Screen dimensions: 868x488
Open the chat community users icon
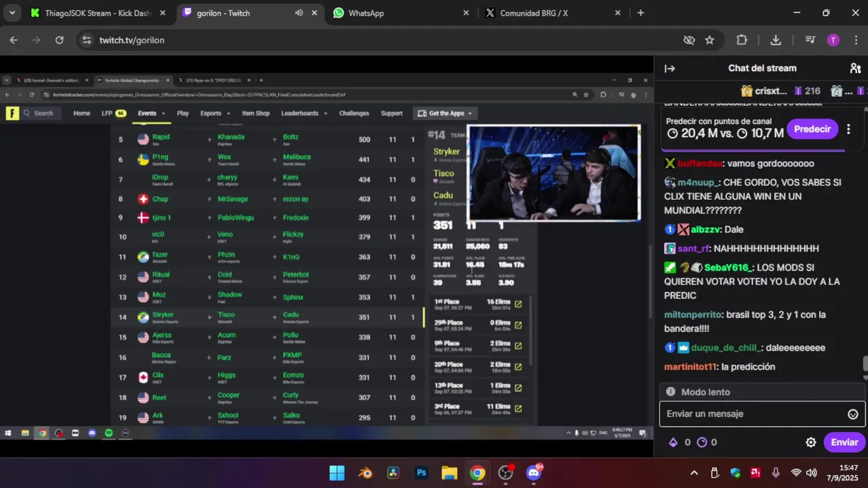click(x=855, y=68)
